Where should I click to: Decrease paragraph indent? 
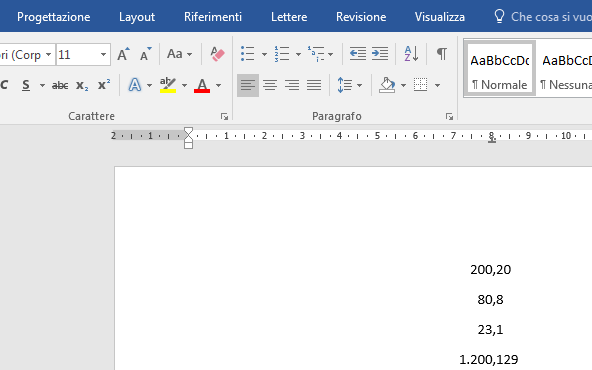pos(358,54)
